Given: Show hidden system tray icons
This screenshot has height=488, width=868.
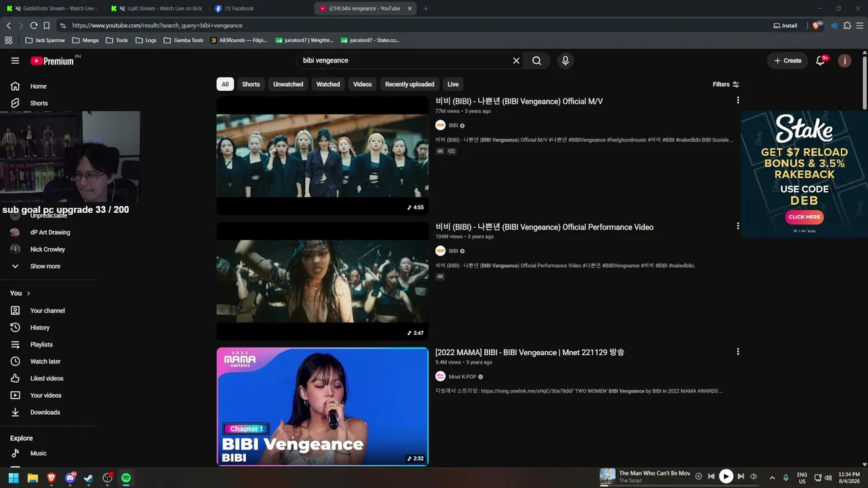Looking at the screenshot, I should tap(772, 477).
